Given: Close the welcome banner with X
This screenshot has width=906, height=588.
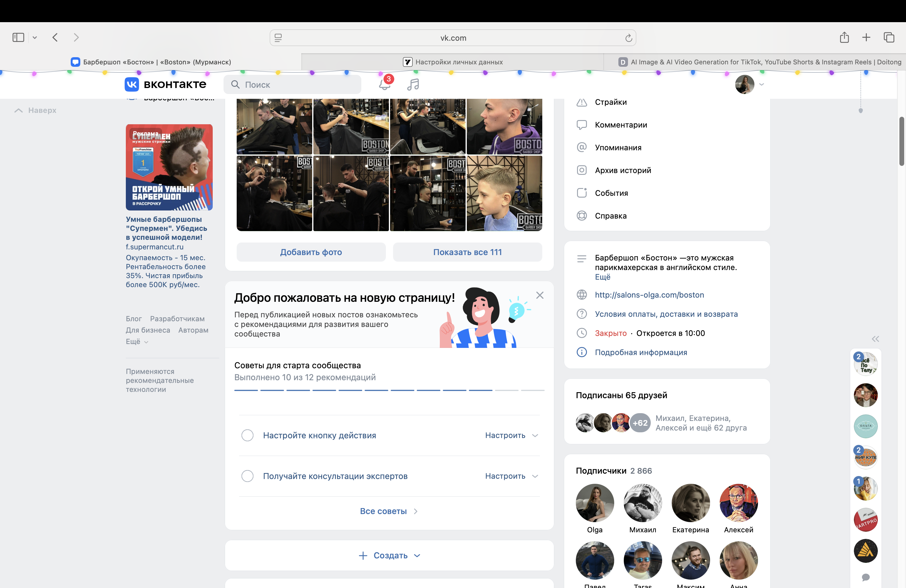Looking at the screenshot, I should click(540, 295).
